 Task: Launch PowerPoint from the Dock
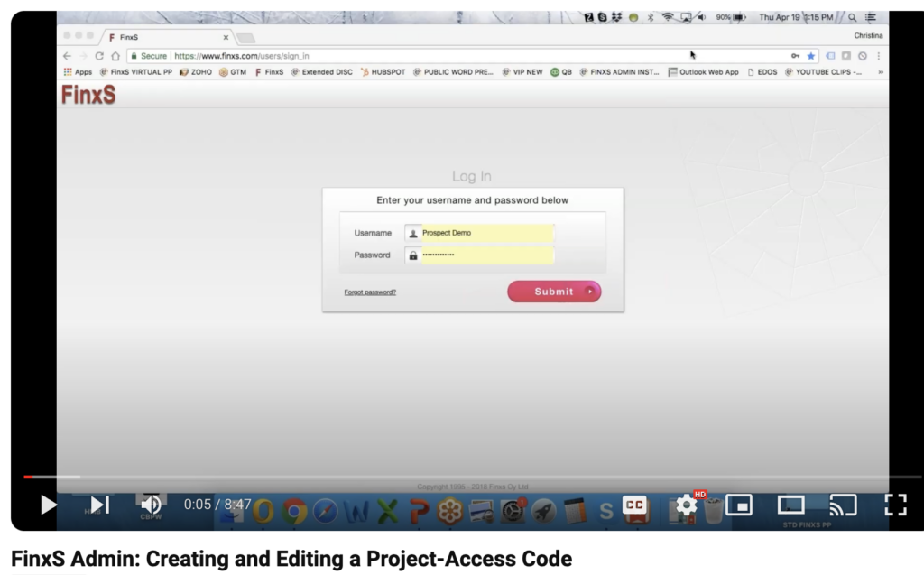click(x=419, y=511)
